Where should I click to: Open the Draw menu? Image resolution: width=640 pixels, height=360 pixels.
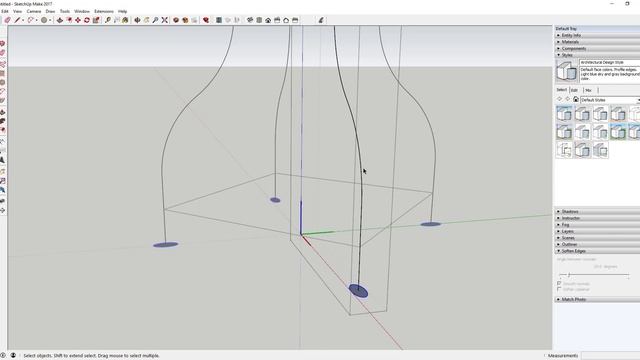(x=50, y=11)
